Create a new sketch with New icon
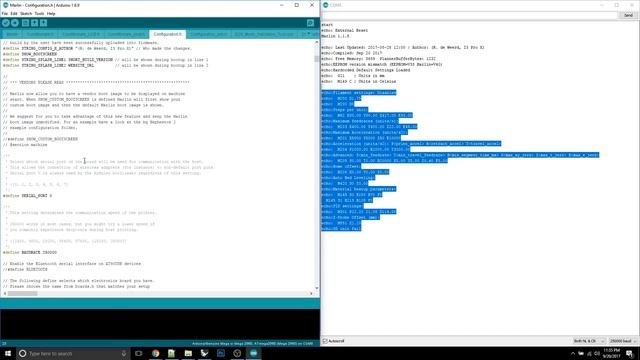 pos(25,23)
